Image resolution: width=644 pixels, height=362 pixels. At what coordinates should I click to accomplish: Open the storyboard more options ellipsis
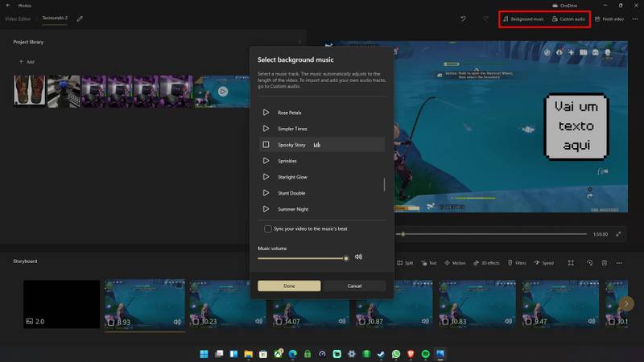coord(619,263)
